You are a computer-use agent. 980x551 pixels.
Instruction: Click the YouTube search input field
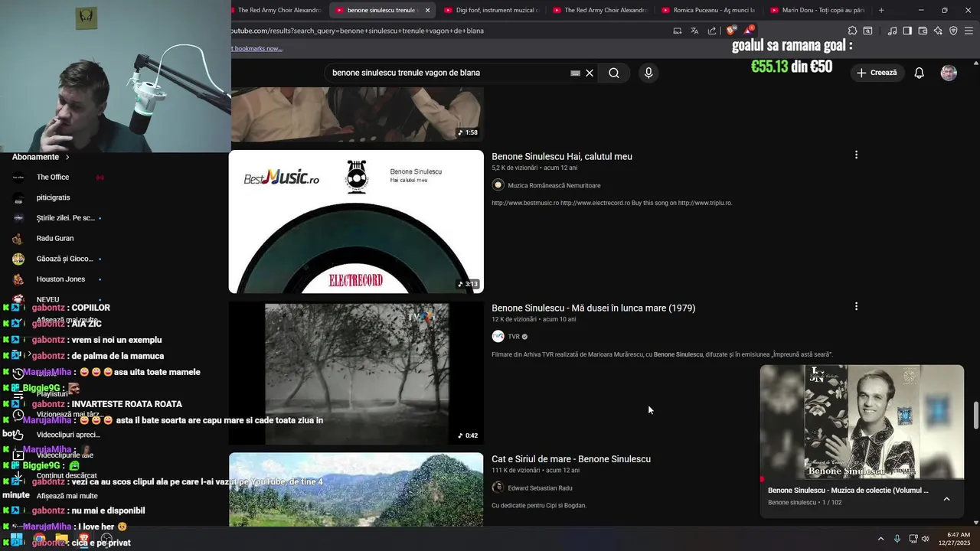tap(448, 73)
